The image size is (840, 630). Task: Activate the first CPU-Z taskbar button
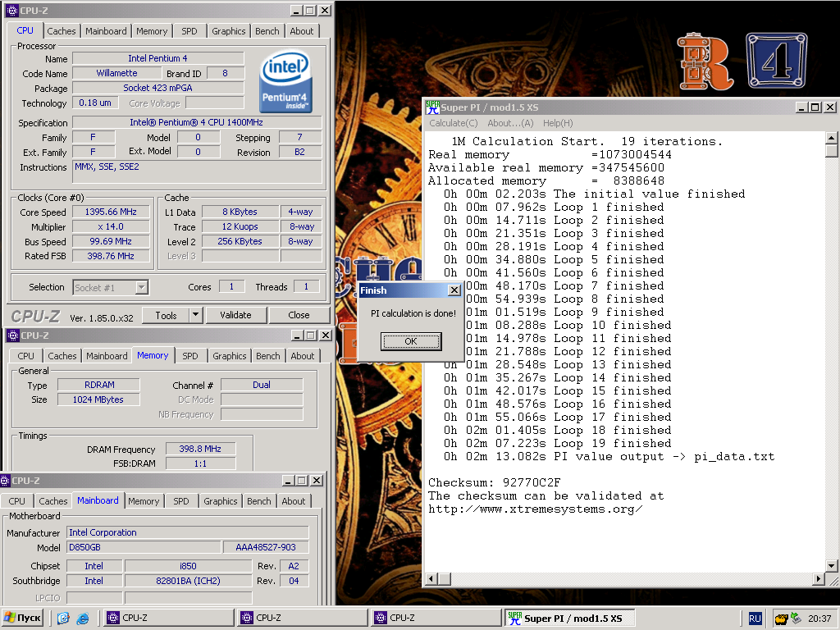168,618
